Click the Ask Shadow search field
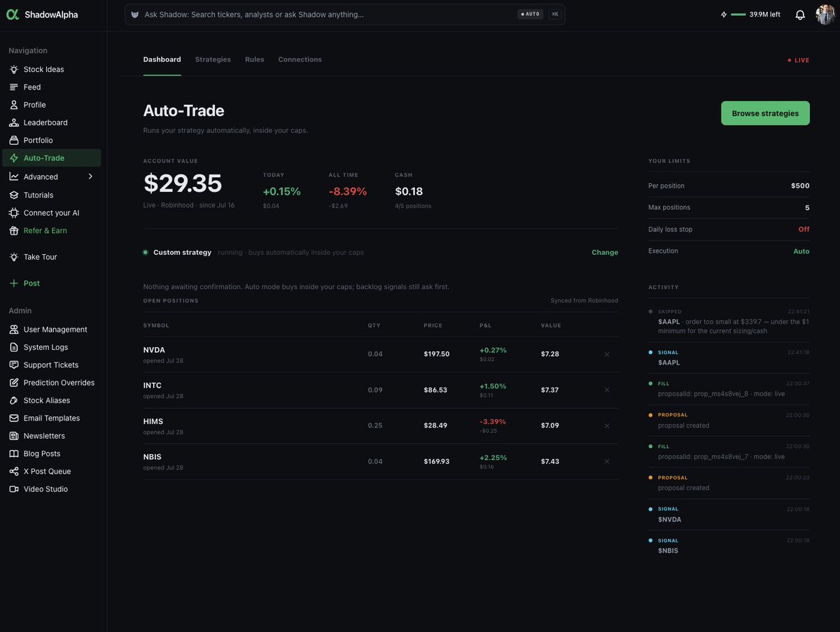Screen dimensions: 840x632 click(345, 15)
